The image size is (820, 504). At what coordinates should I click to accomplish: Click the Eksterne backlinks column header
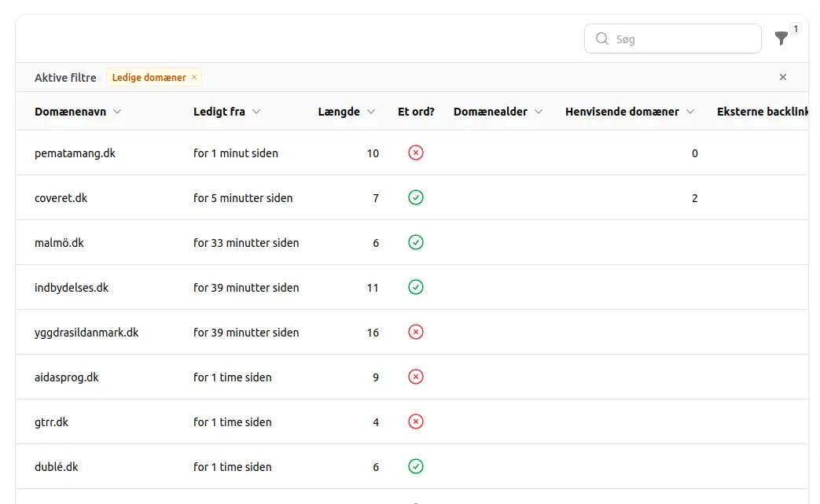coord(761,112)
